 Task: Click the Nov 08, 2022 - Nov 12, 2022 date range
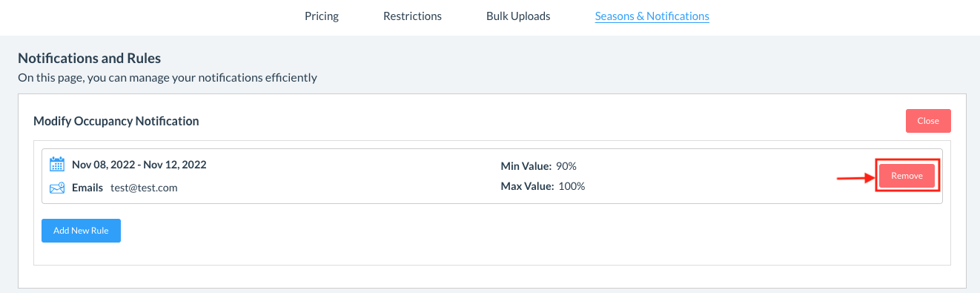coord(139,165)
